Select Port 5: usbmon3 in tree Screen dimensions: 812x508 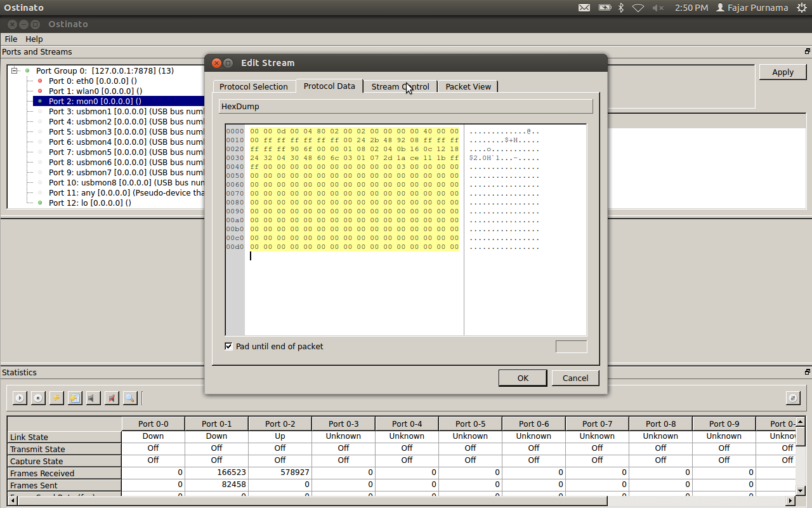[126, 131]
